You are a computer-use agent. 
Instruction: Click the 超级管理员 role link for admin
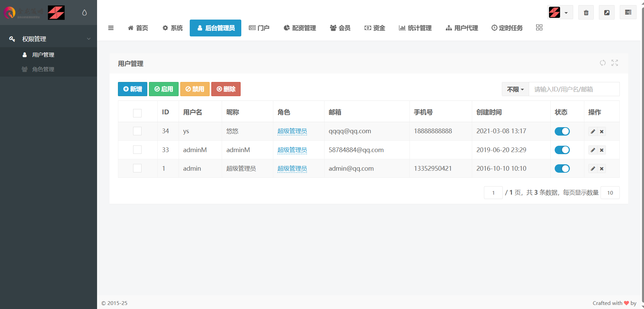click(x=292, y=169)
